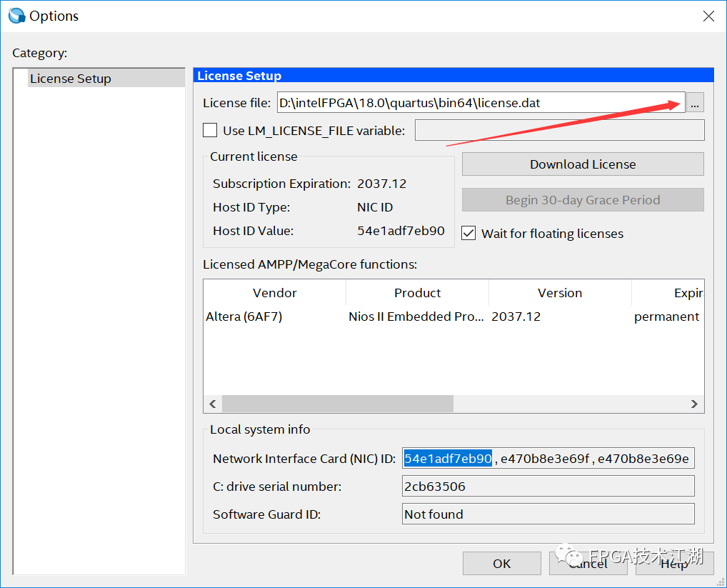Click the Licensed AMPP/MegaCore functions label
The width and height of the screenshot is (727, 588).
tap(310, 264)
